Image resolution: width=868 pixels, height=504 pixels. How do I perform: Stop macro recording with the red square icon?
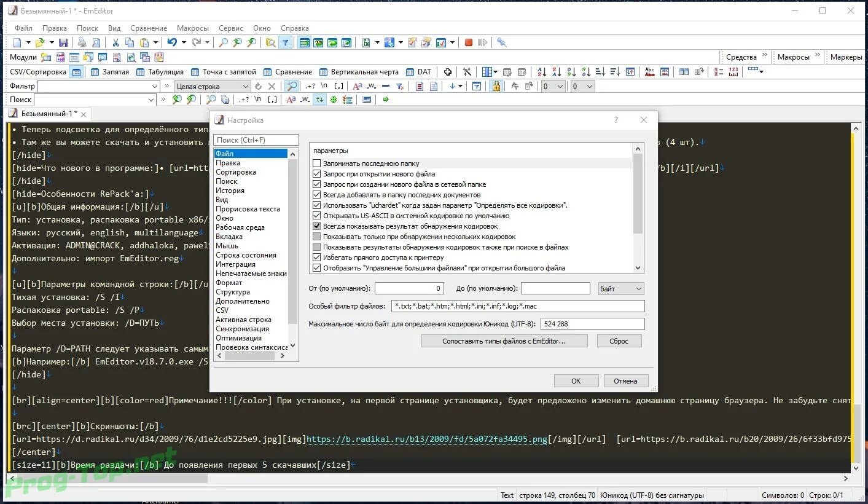(x=469, y=42)
